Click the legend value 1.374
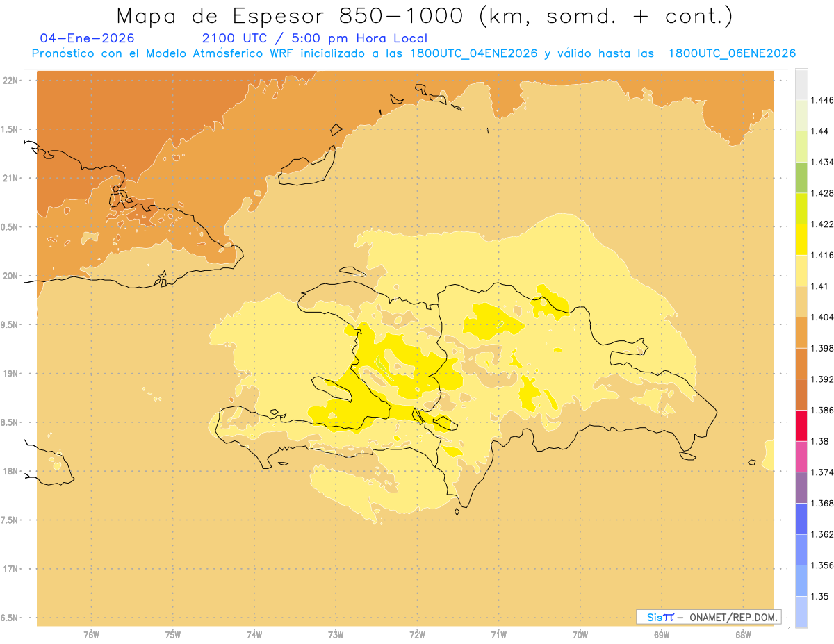Image resolution: width=834 pixels, height=644 pixels. click(x=822, y=472)
